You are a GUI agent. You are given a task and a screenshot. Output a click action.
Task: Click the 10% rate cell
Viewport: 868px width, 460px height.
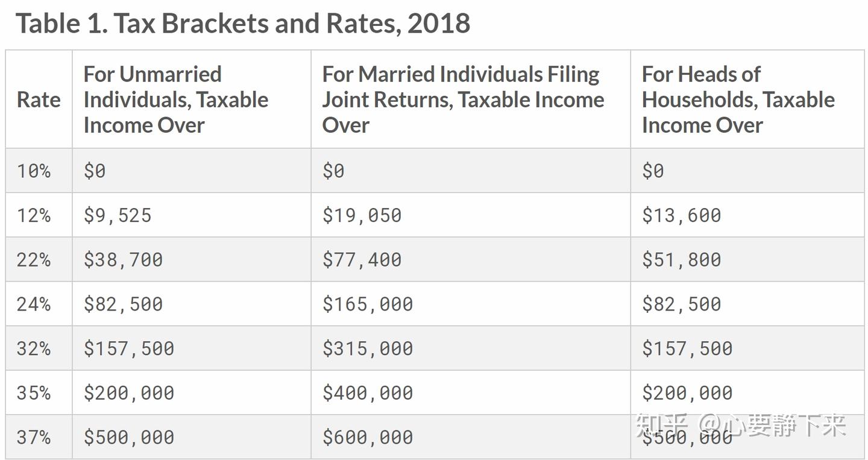click(x=34, y=171)
